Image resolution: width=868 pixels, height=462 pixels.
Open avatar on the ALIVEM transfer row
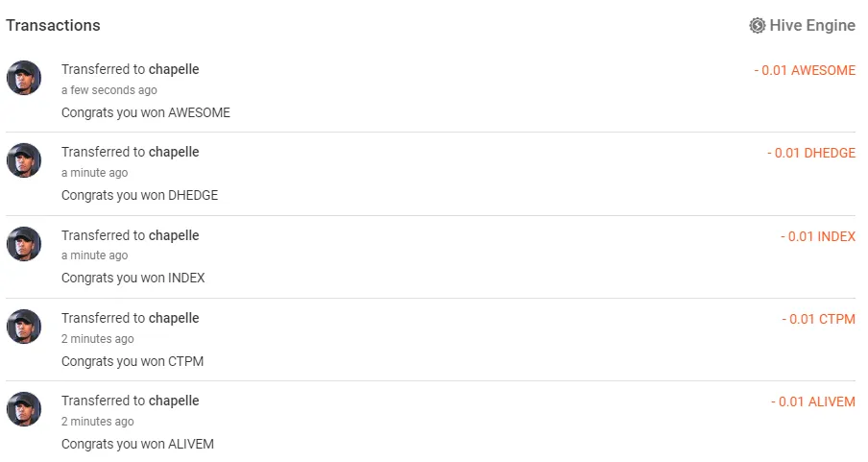[x=24, y=409]
